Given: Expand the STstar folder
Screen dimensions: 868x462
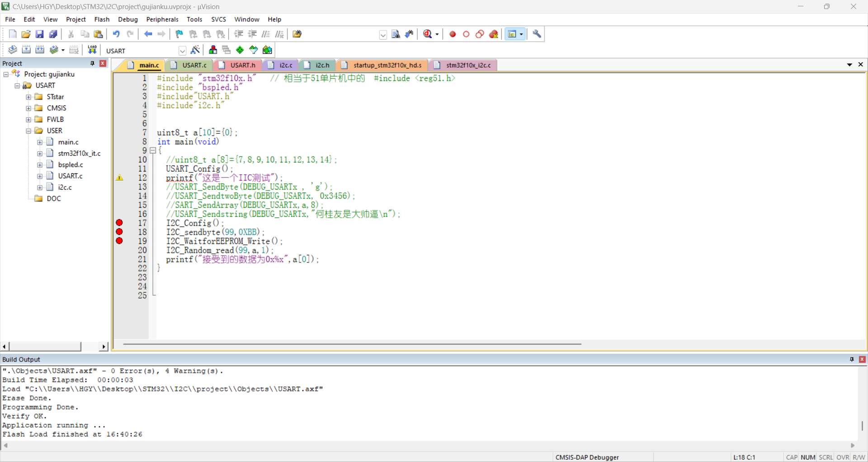Looking at the screenshot, I should pyautogui.click(x=28, y=97).
